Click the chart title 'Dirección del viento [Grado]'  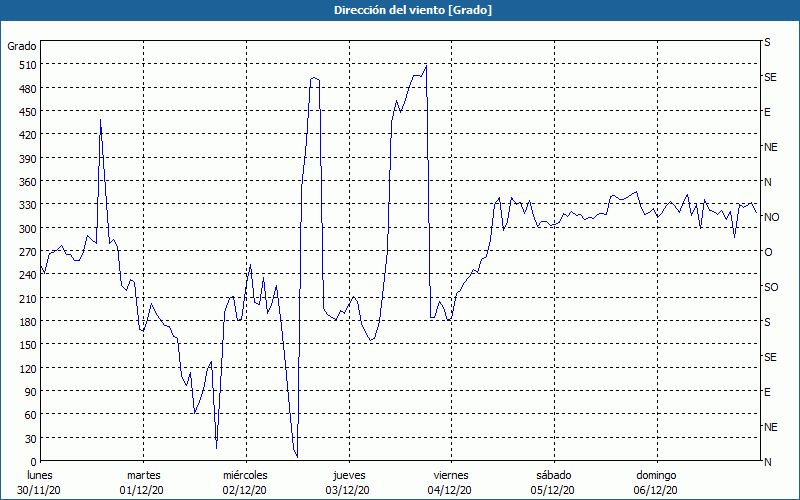[413, 10]
